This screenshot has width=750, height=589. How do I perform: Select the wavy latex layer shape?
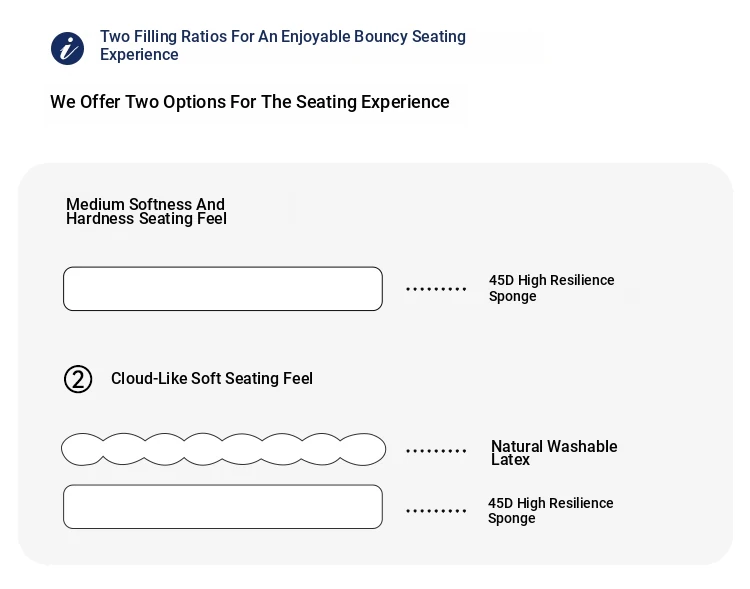coord(223,449)
